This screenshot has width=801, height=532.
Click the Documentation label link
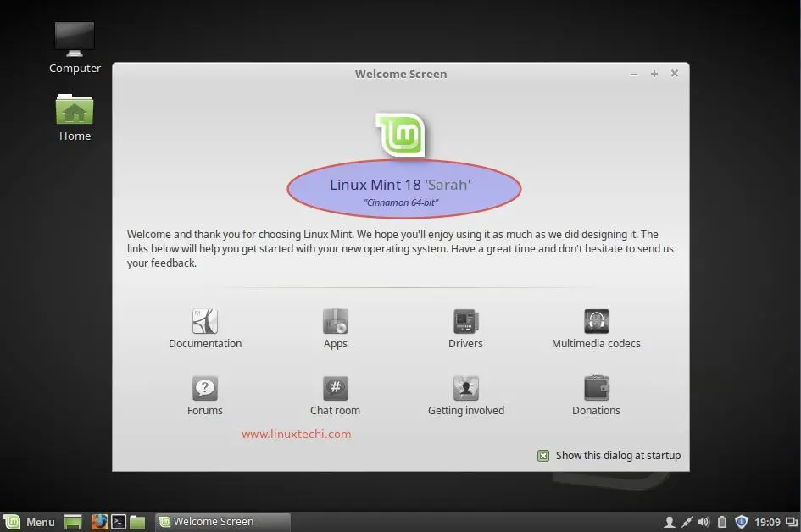coord(205,344)
